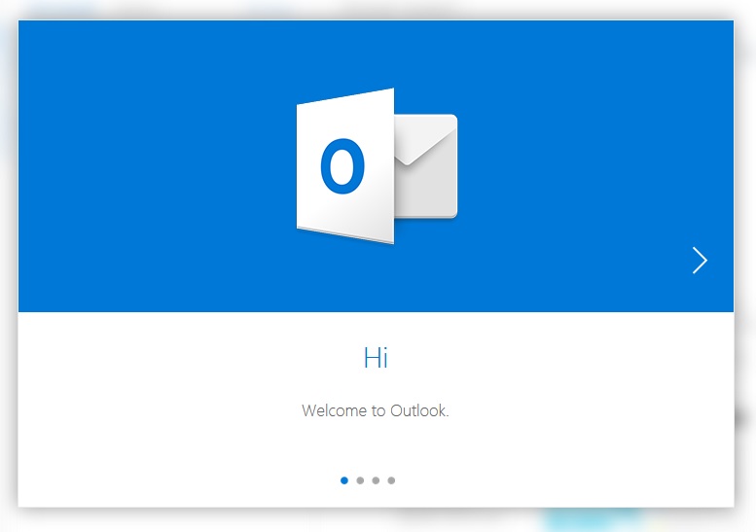
Task: Open last intro page using final dot
Action: [x=391, y=480]
